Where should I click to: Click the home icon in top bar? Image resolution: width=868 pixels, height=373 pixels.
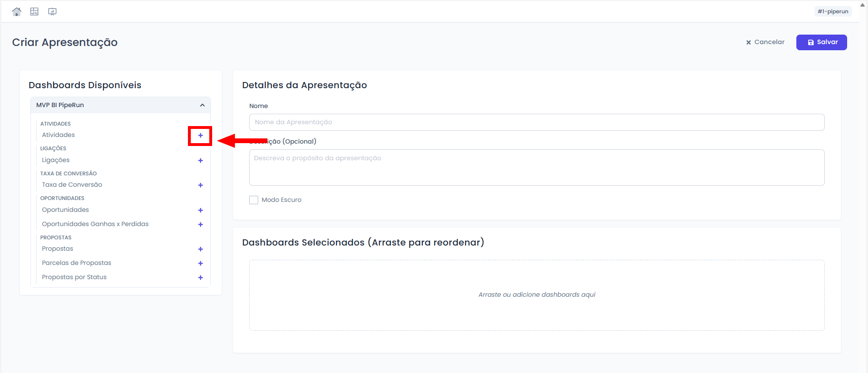17,12
